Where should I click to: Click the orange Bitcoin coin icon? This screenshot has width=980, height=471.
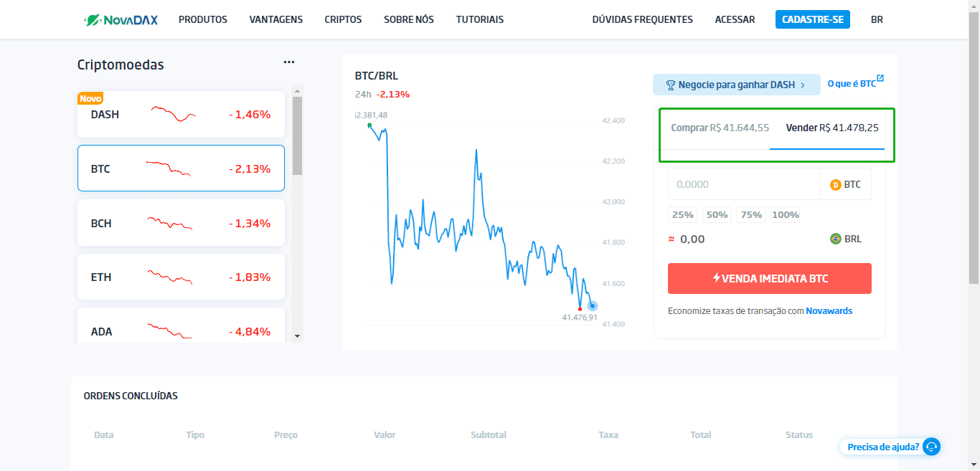click(834, 184)
